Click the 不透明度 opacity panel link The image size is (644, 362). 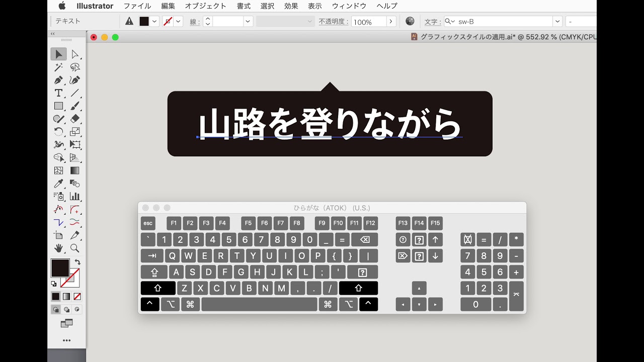tap(334, 22)
